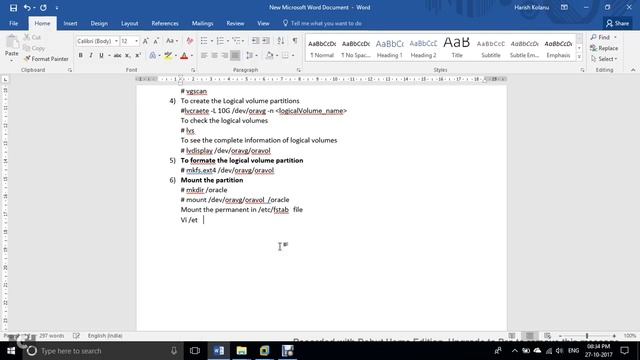Toggle underline formatting
This screenshot has height=360, width=640.
[x=101, y=55]
